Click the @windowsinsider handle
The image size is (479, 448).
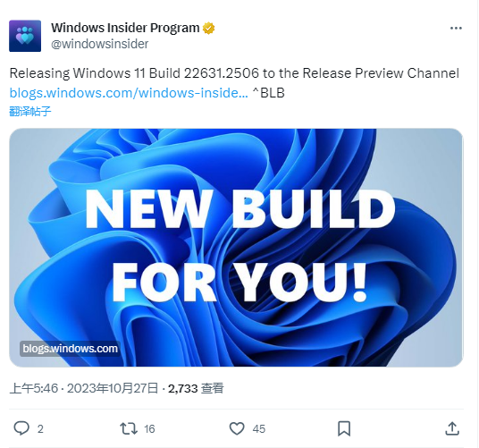click(x=99, y=44)
